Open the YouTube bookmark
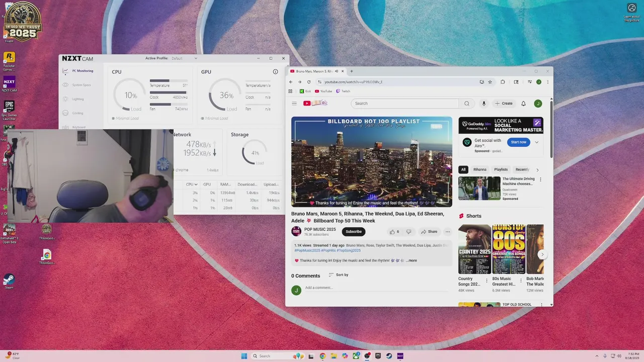Image resolution: width=644 pixels, height=362 pixels. [x=324, y=92]
